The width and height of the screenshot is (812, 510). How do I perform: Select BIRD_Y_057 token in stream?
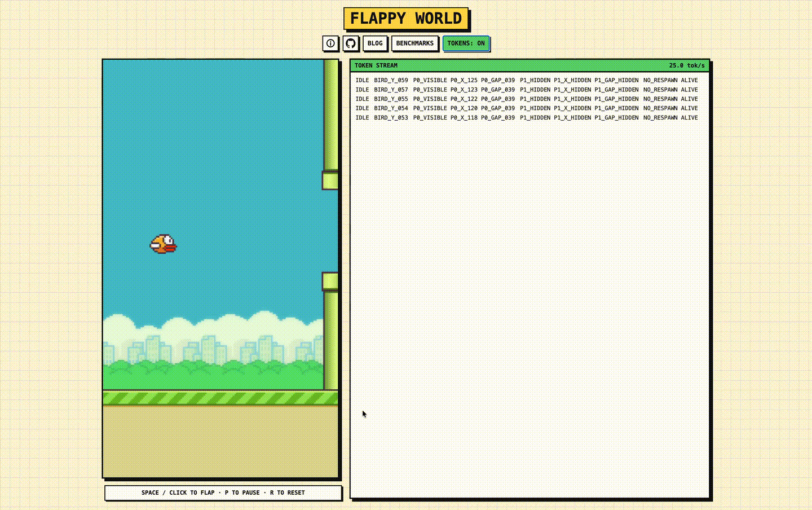point(391,90)
